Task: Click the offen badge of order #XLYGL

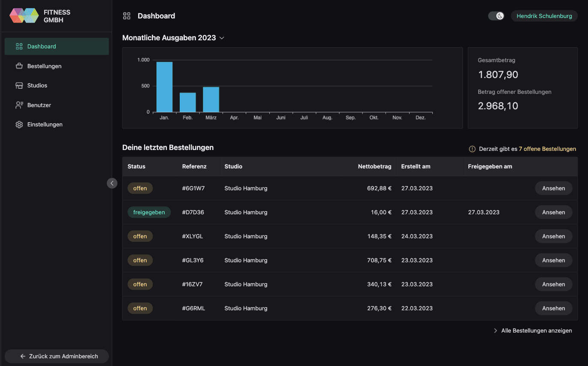Action: [140, 236]
